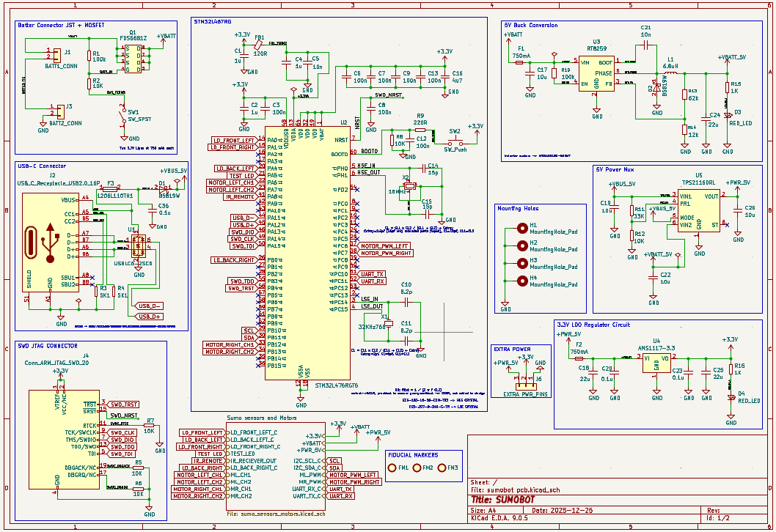Select the 6.8uH inductor L1
This screenshot has height=532, width=776.
[x=670, y=73]
